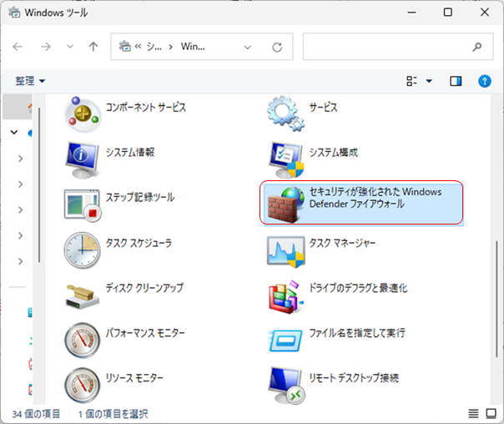
Task: Switch to large icons view in status bar
Action: tap(491, 413)
